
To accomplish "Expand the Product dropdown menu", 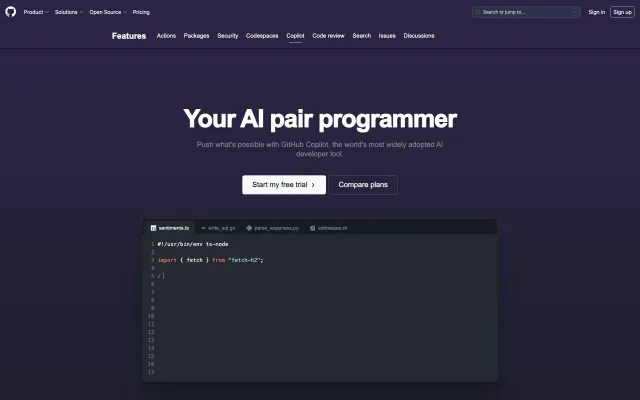I will coord(36,12).
